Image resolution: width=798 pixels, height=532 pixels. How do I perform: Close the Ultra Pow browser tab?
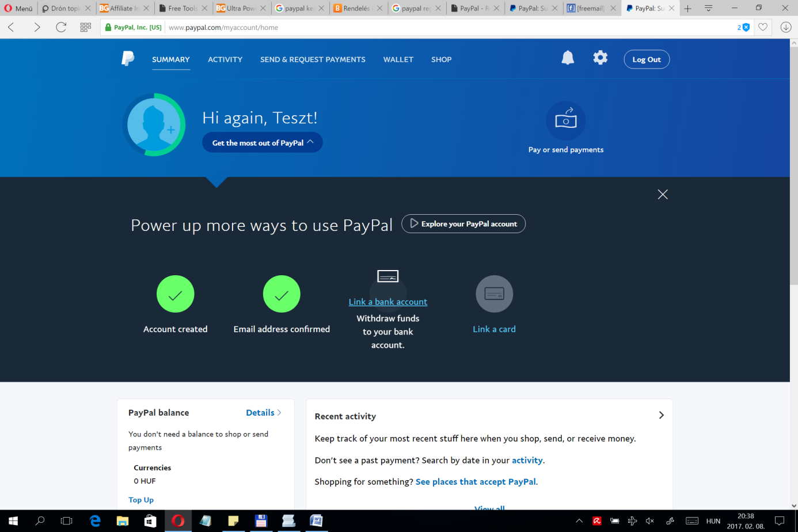(263, 8)
